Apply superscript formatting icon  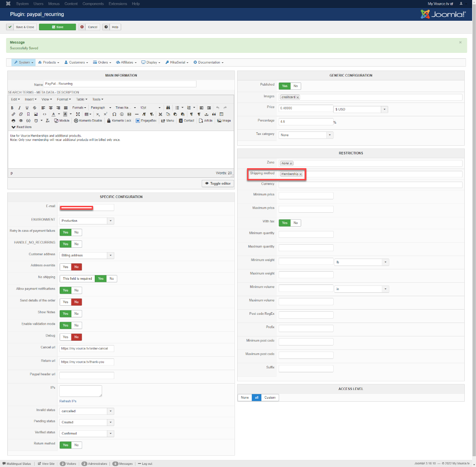pos(105,115)
